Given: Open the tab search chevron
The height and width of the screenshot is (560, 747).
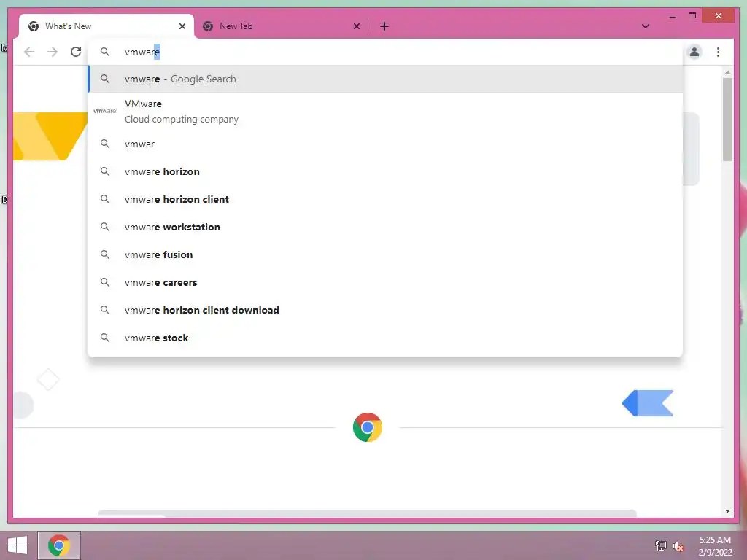Looking at the screenshot, I should pos(646,26).
